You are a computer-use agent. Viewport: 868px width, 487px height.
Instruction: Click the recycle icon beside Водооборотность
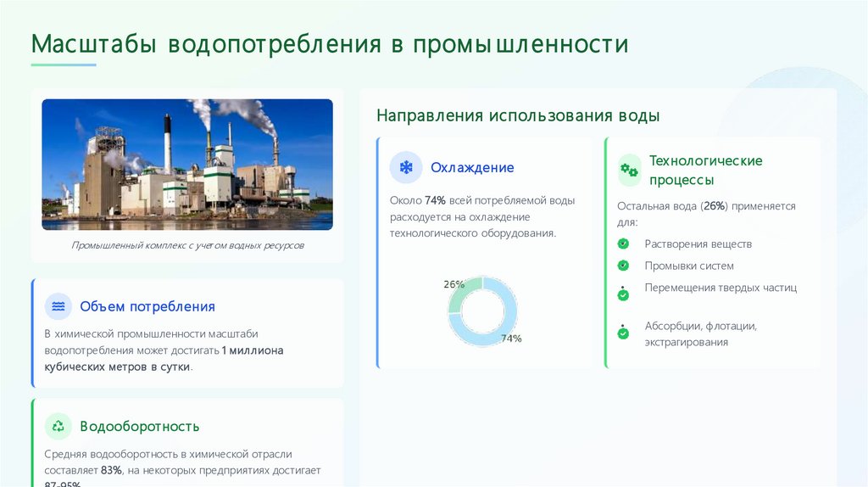pos(58,426)
